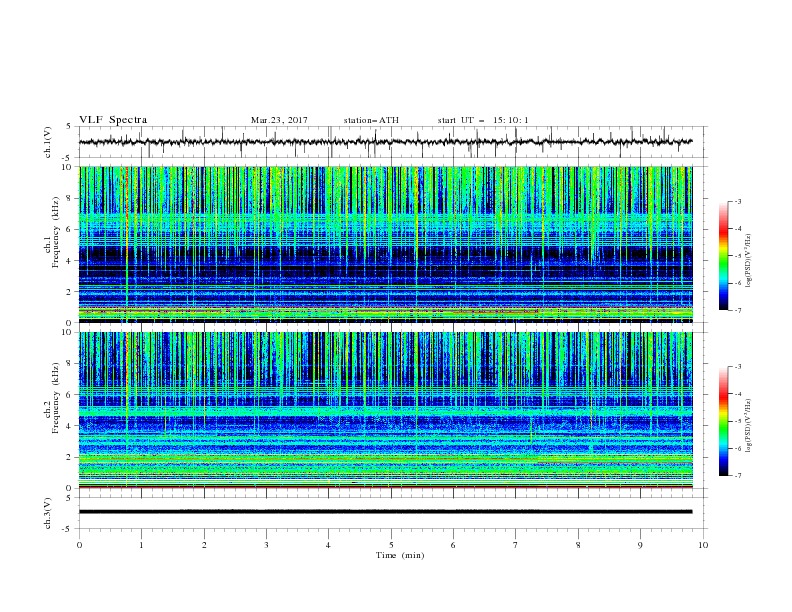The width and height of the screenshot is (792, 612).
Task: Click the "start UT = 15:10:1" text
Action: click(x=483, y=120)
